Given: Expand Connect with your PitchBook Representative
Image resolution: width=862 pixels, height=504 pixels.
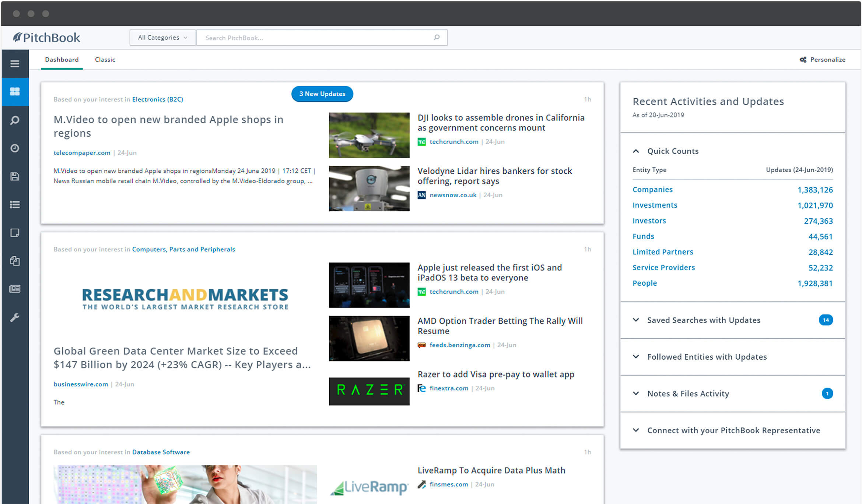Looking at the screenshot, I should [636, 430].
